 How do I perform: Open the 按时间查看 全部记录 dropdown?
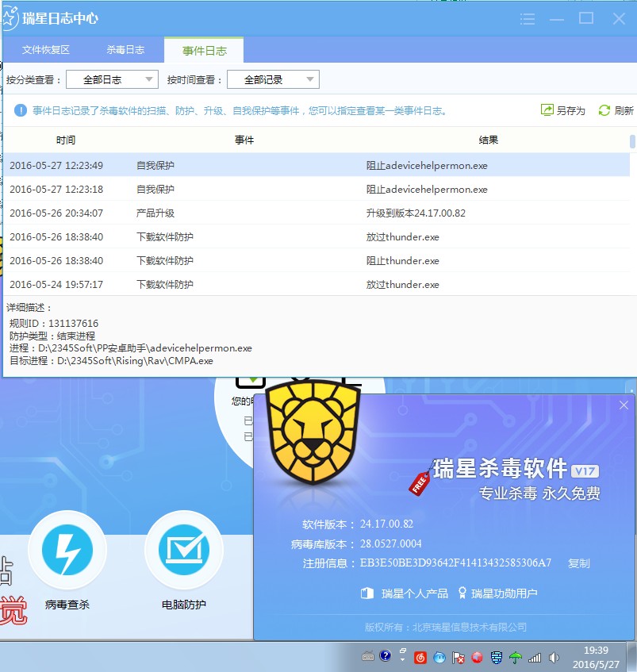[x=274, y=79]
